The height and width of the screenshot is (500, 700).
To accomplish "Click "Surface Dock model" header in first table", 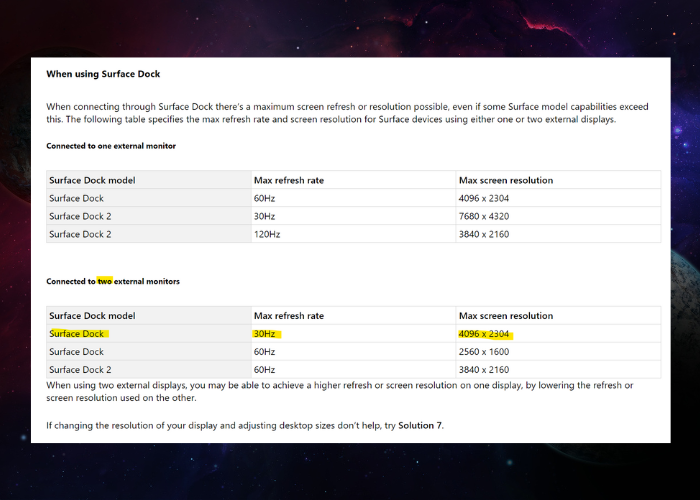I will point(92,180).
